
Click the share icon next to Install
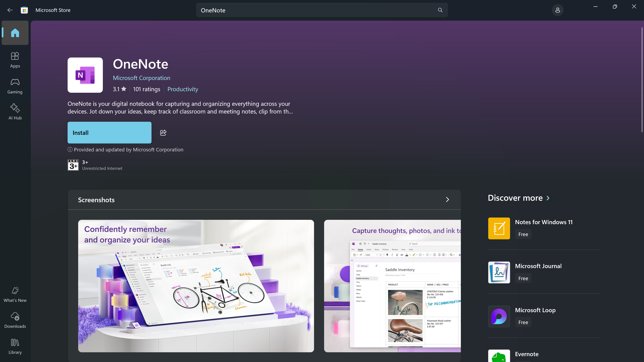pyautogui.click(x=163, y=133)
